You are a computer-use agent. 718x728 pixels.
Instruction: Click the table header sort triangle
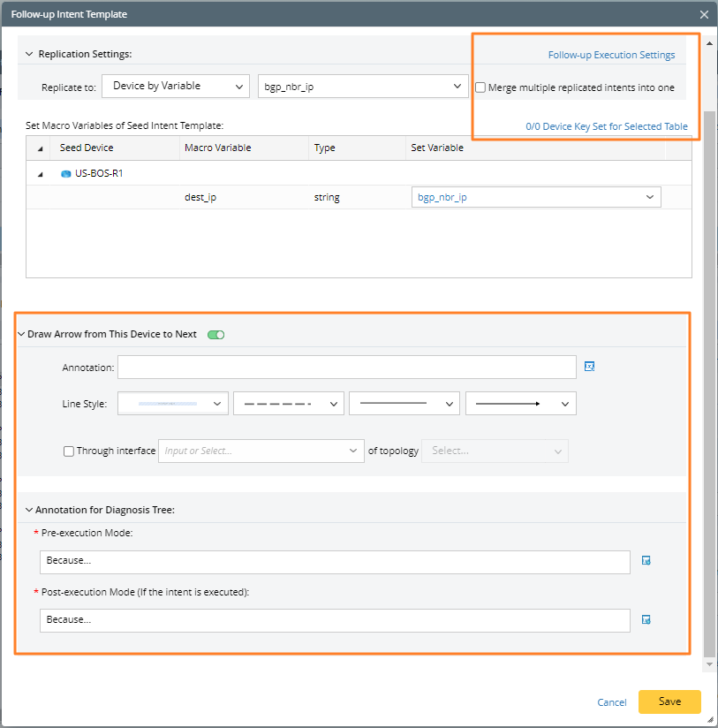(40, 148)
